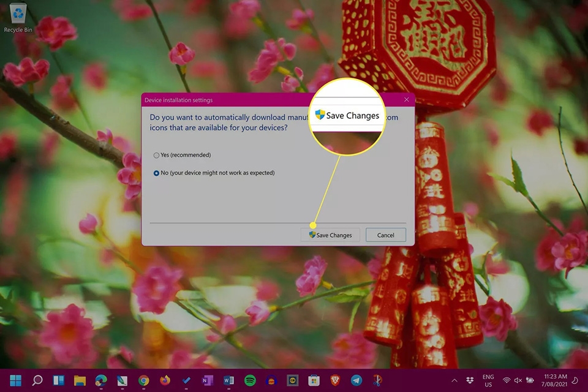Image resolution: width=588 pixels, height=392 pixels.
Task: Open the Microsoft Store
Action: click(x=312, y=380)
